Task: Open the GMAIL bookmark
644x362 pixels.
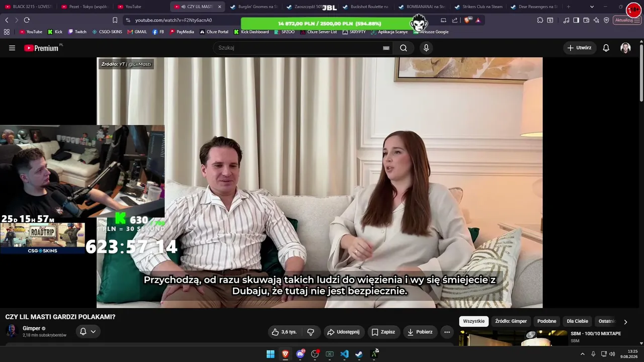Action: click(x=137, y=32)
